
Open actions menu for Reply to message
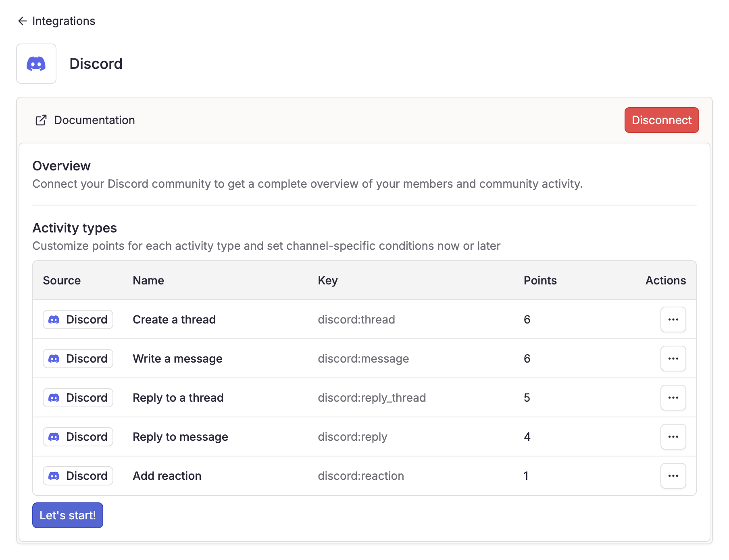pyautogui.click(x=673, y=437)
